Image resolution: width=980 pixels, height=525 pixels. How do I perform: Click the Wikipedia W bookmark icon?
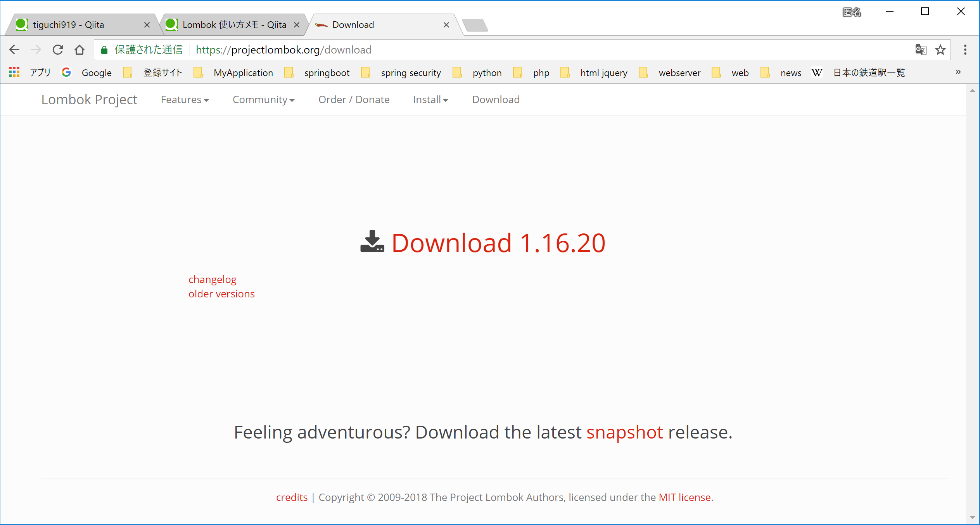pos(817,73)
